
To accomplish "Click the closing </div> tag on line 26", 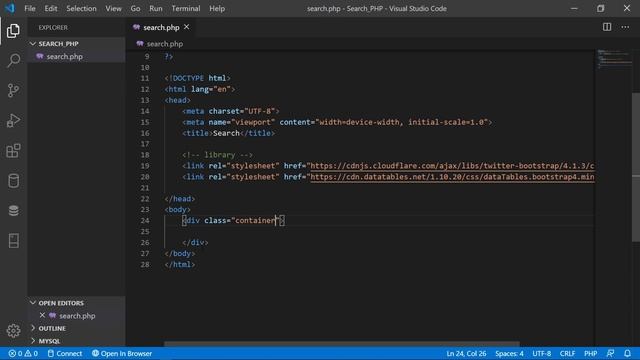I will click(x=195, y=242).
